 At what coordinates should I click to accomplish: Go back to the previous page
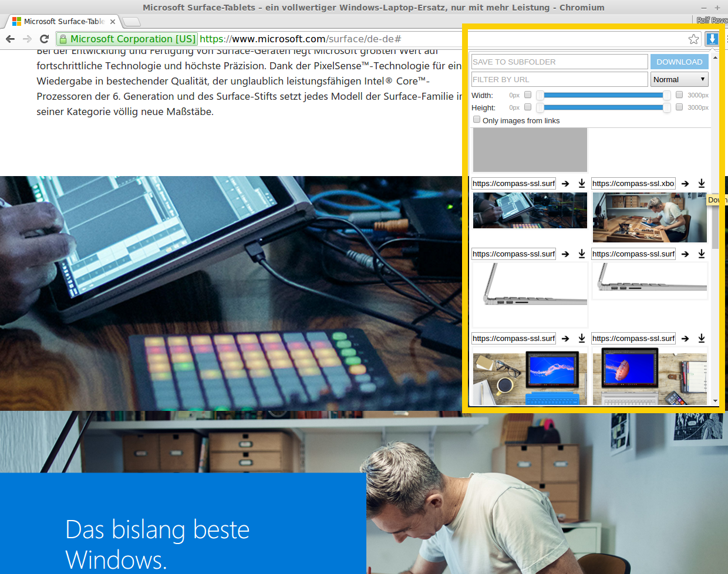(x=10, y=39)
